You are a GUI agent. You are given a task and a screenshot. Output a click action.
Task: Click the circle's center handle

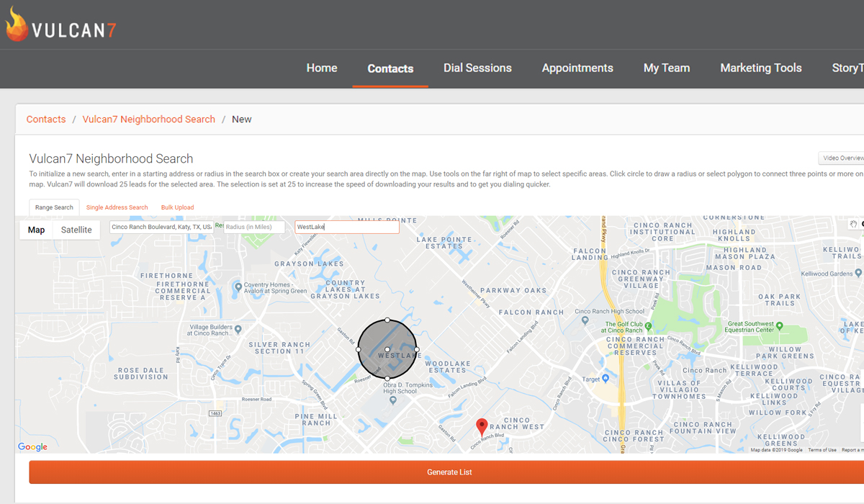click(387, 349)
